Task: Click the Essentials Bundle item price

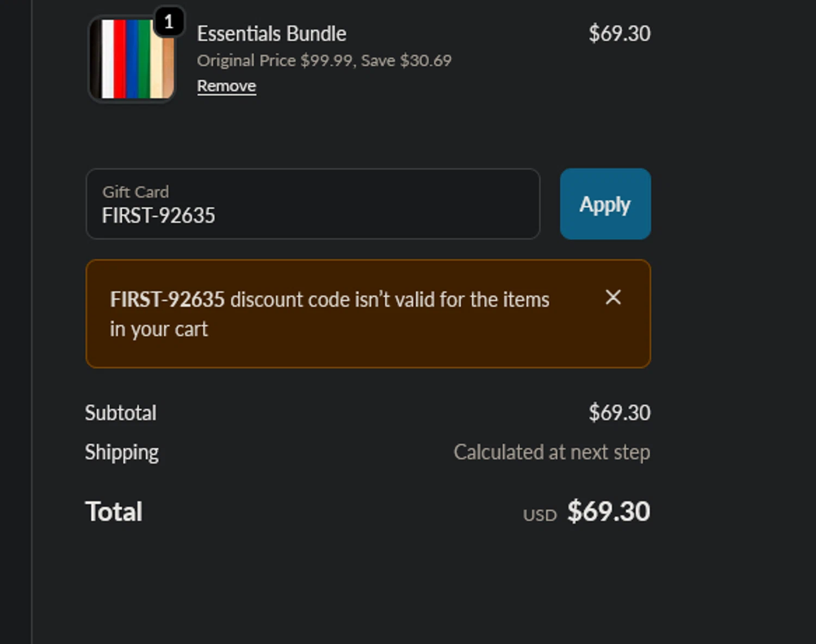Action: 619,34
